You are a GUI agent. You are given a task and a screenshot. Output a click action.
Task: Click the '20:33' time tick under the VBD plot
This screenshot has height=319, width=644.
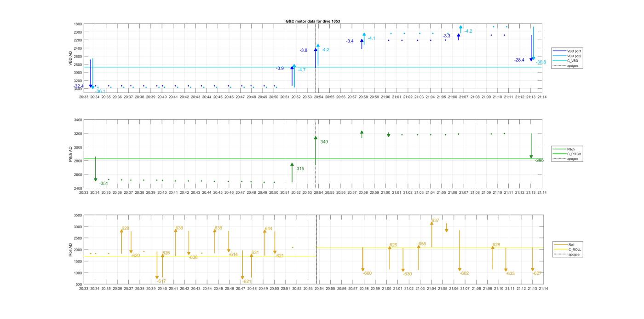pyautogui.click(x=84, y=97)
